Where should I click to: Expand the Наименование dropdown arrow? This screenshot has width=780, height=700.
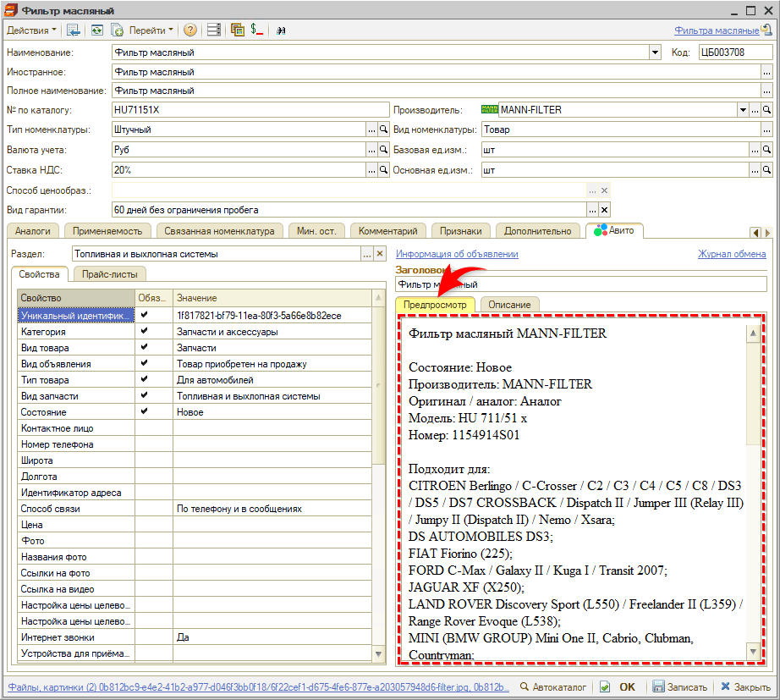click(x=655, y=52)
